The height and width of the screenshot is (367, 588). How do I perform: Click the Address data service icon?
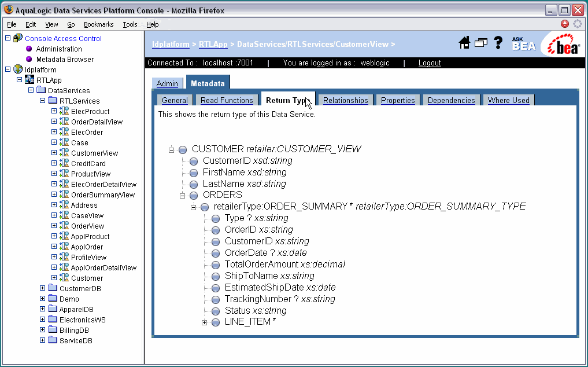click(65, 205)
